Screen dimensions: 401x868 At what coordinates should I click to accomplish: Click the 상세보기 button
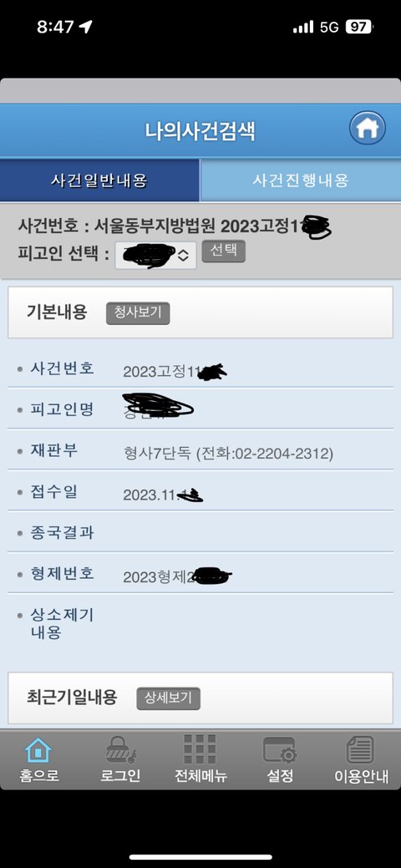coord(169,698)
